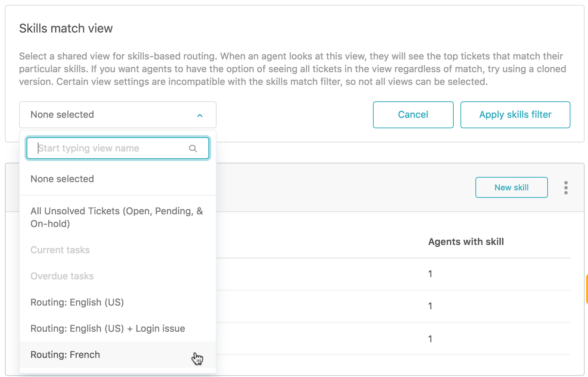This screenshot has height=377, width=588.
Task: Collapse the view selection dropdown chevron
Action: point(200,115)
